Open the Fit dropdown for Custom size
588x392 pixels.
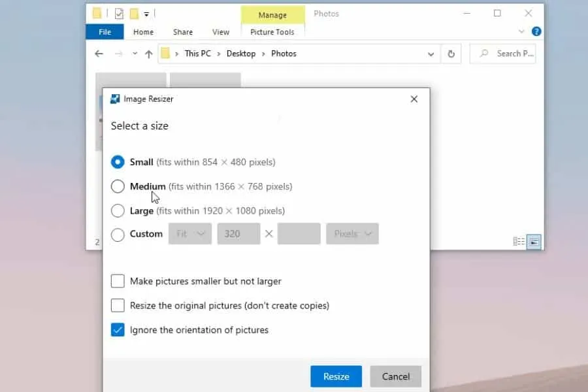click(189, 233)
